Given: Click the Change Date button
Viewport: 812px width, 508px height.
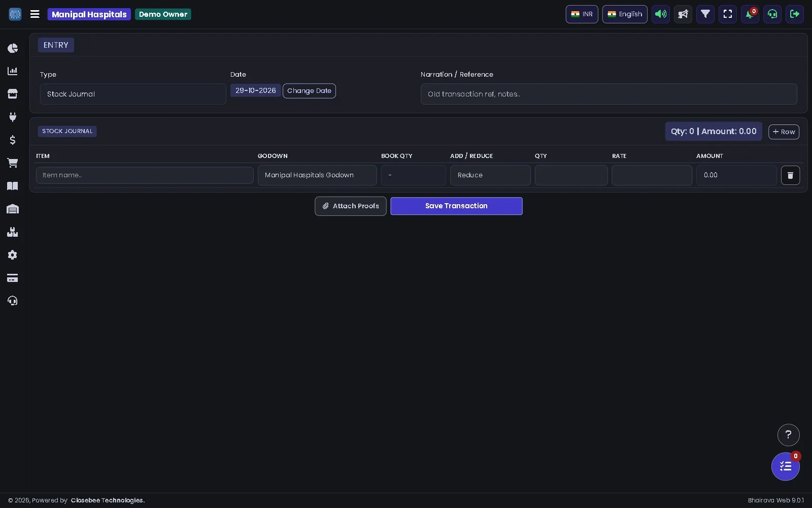Looking at the screenshot, I should click(309, 91).
